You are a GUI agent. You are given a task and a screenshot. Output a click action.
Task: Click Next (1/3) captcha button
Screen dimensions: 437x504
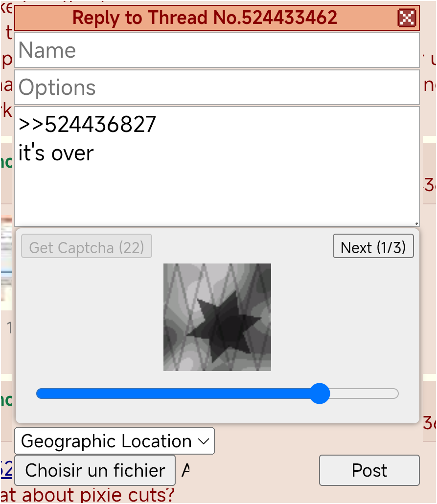click(373, 246)
